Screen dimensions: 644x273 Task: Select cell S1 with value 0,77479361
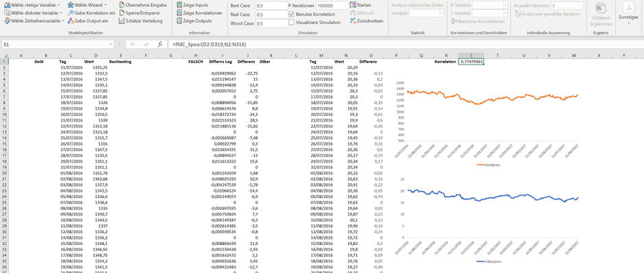[x=471, y=62]
